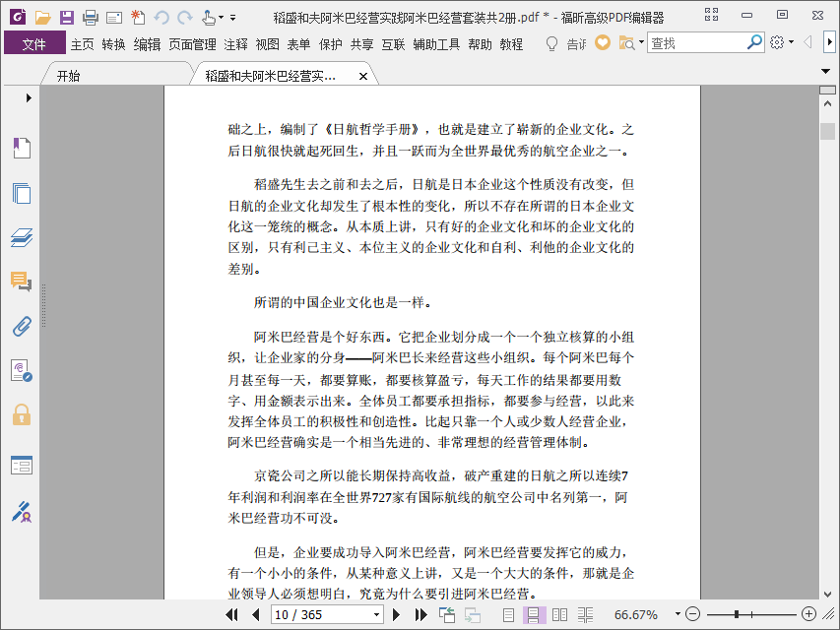Image resolution: width=840 pixels, height=630 pixels.
Task: Zoom in with the plus button
Action: click(808, 614)
